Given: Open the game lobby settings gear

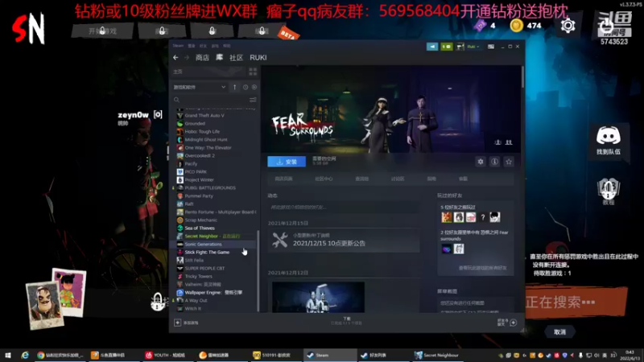Looking at the screenshot, I should coord(568,26).
